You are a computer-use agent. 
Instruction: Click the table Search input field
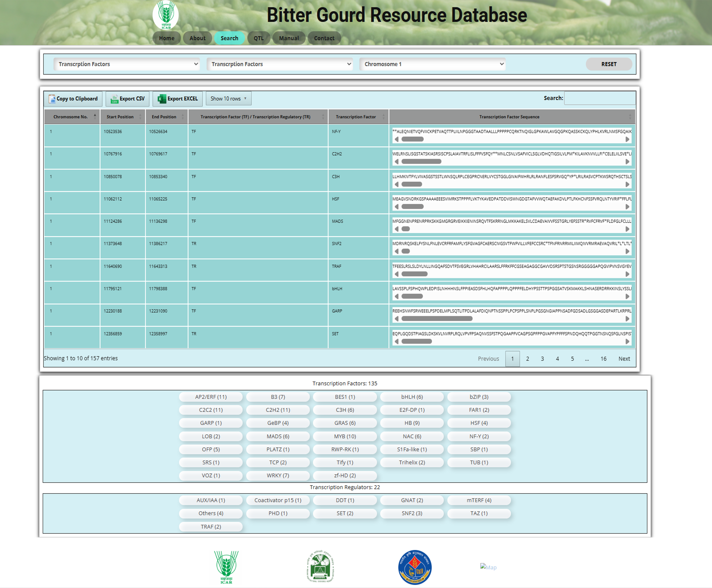coord(599,98)
